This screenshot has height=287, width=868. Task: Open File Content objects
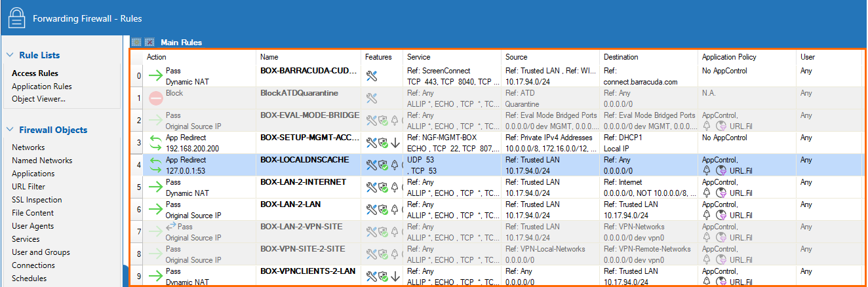(x=33, y=213)
